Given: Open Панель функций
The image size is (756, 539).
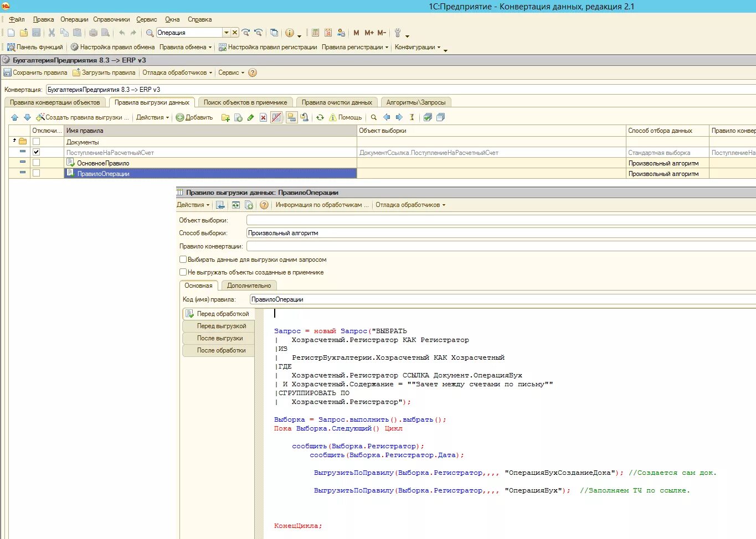Looking at the screenshot, I should (x=35, y=47).
